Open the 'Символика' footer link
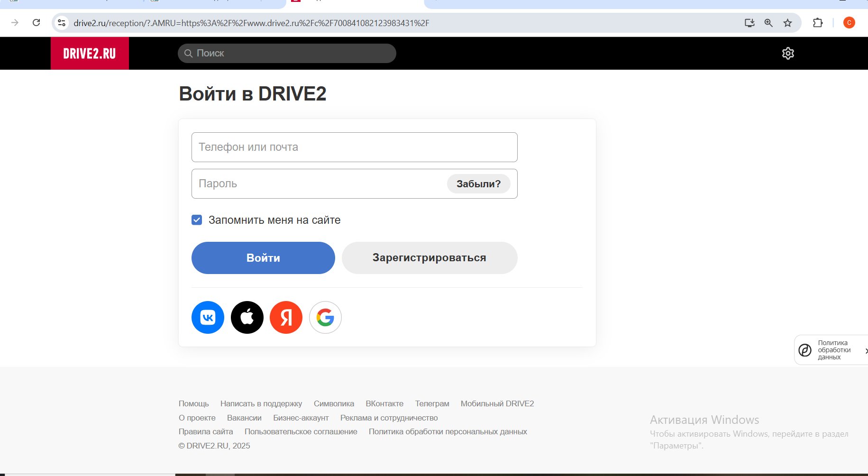The height and width of the screenshot is (476, 868). (x=334, y=403)
